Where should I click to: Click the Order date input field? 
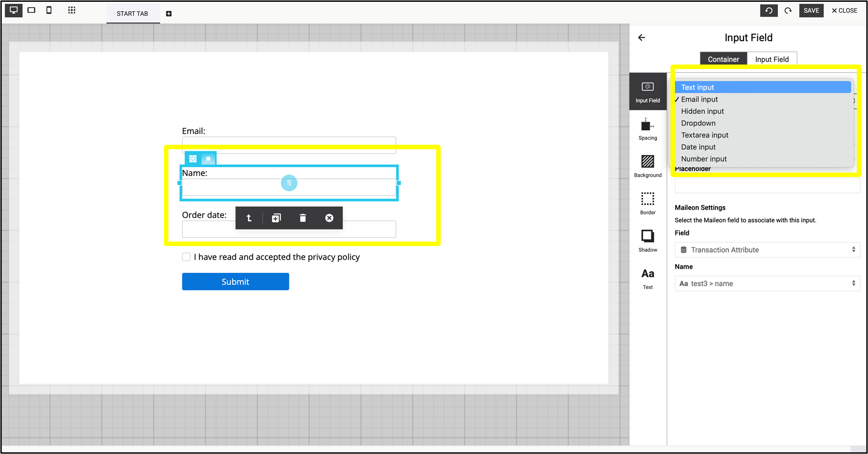point(289,229)
